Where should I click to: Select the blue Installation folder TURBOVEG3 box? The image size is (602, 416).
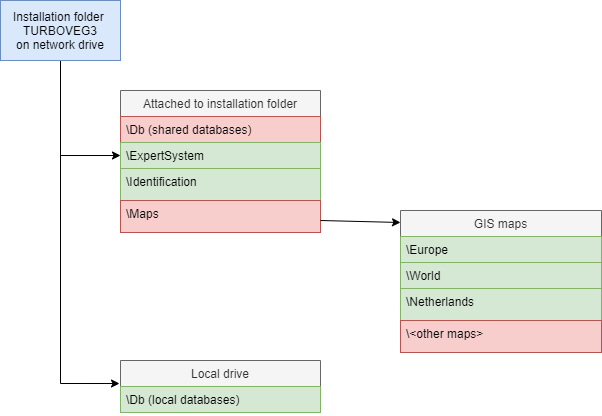coord(60,30)
